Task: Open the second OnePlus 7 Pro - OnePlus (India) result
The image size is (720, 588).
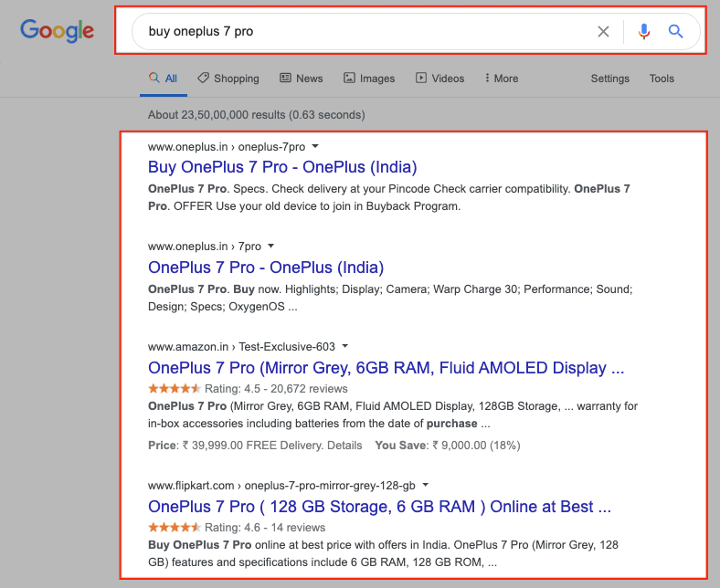Action: tap(266, 268)
